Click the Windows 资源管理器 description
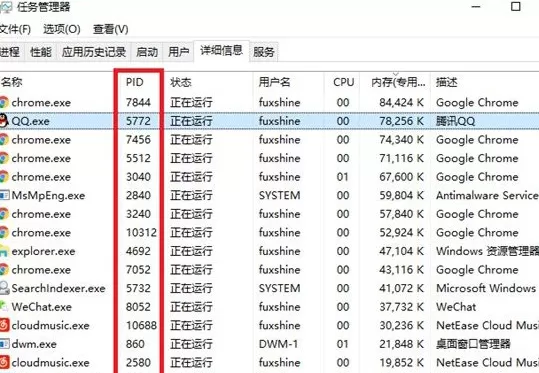Screen dimensions: 539x373 [x=487, y=251]
